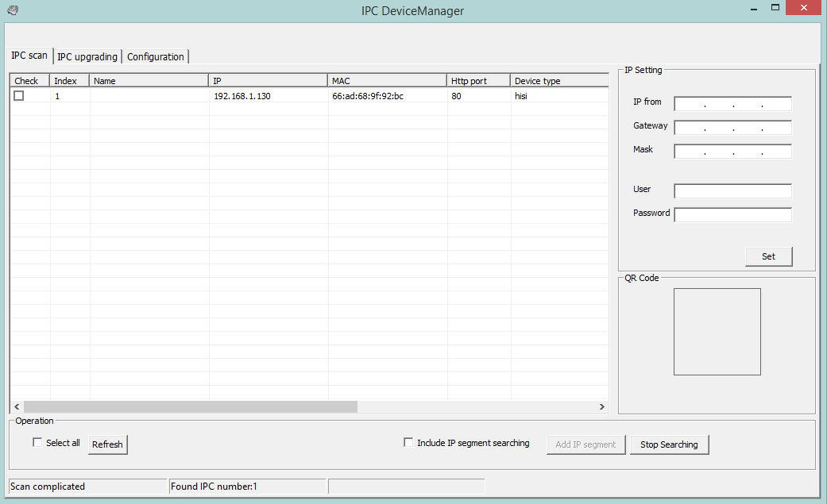827x504 pixels.
Task: Click the horizontal scrollbar right arrow
Action: [x=602, y=406]
